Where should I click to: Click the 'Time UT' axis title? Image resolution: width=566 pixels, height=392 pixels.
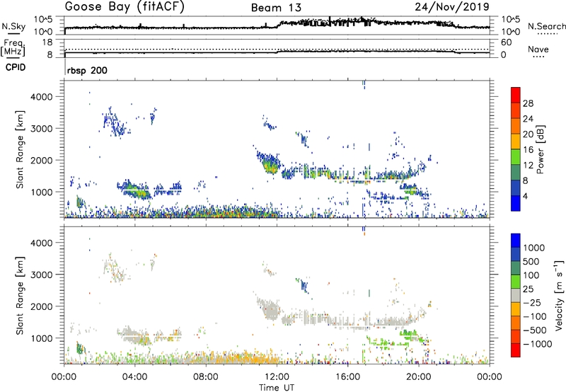277,388
